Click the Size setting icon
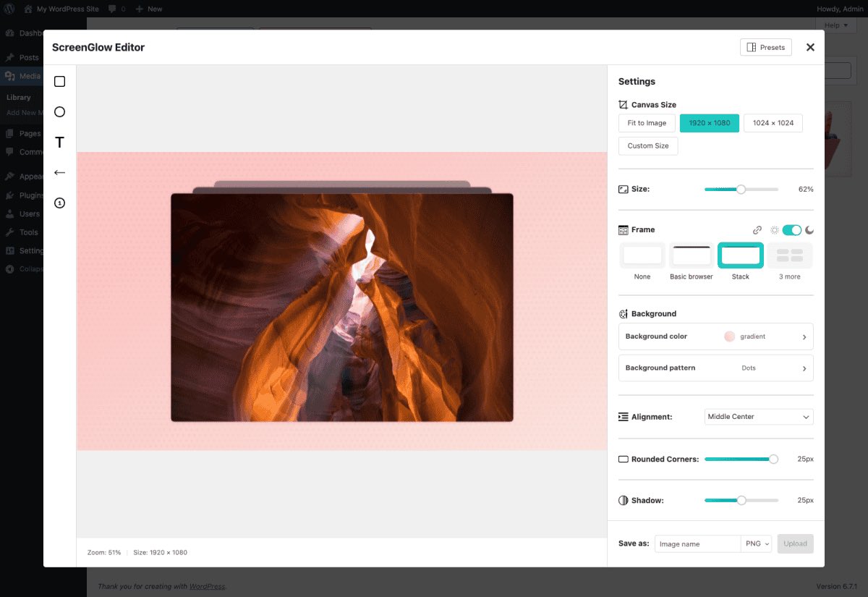Image resolution: width=868 pixels, height=597 pixels. point(624,189)
